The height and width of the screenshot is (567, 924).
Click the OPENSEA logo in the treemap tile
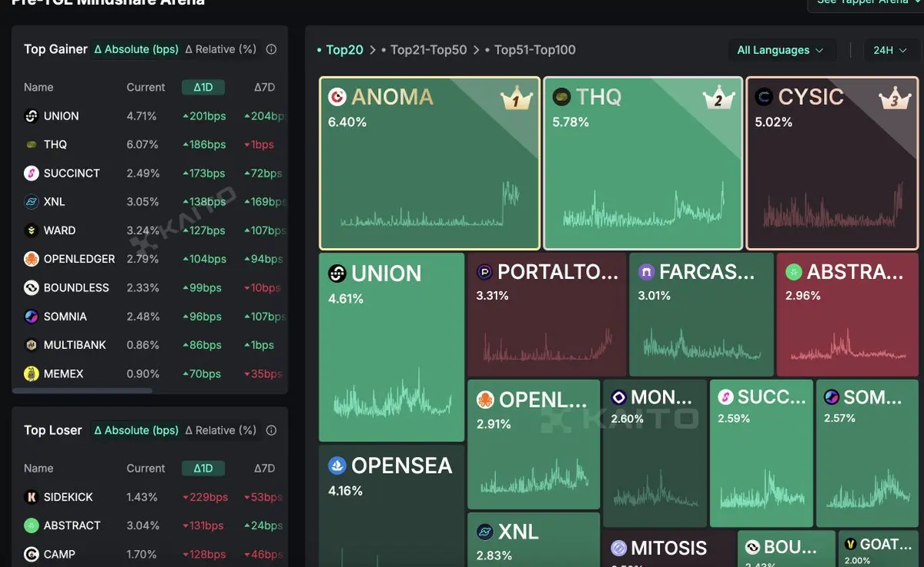coord(337,465)
